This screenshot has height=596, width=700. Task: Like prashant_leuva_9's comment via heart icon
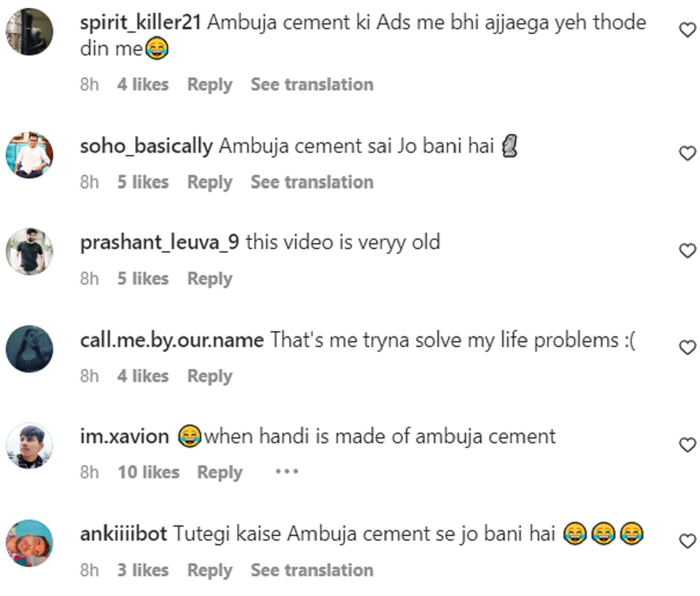(x=688, y=251)
